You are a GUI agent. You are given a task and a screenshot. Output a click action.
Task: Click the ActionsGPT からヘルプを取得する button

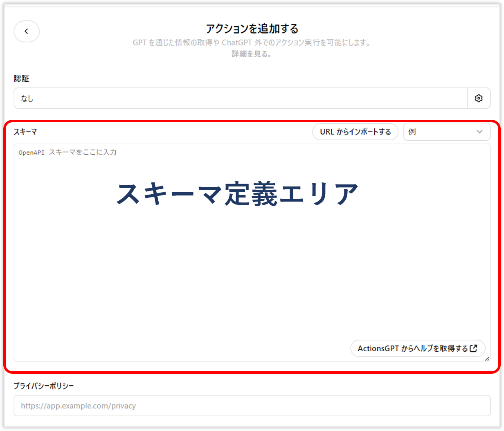417,348
